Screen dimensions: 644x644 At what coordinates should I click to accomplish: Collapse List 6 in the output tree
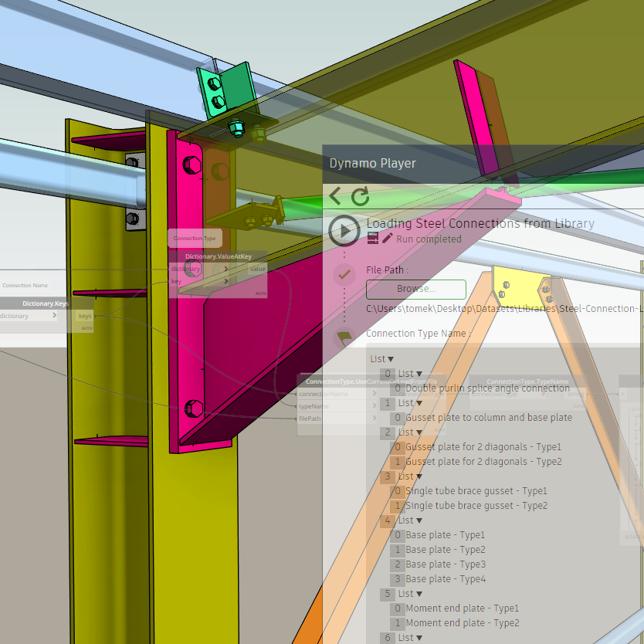pyautogui.click(x=419, y=638)
